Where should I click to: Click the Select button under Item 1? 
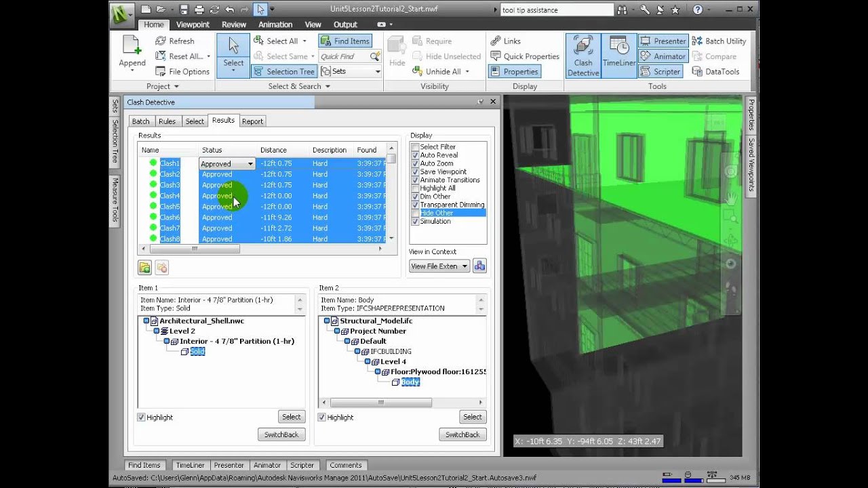tap(292, 417)
